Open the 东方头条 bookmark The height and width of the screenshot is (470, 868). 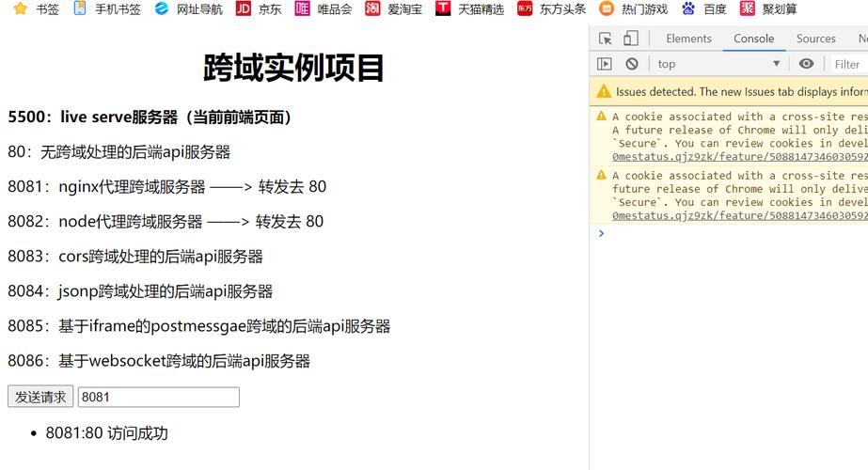[551, 8]
